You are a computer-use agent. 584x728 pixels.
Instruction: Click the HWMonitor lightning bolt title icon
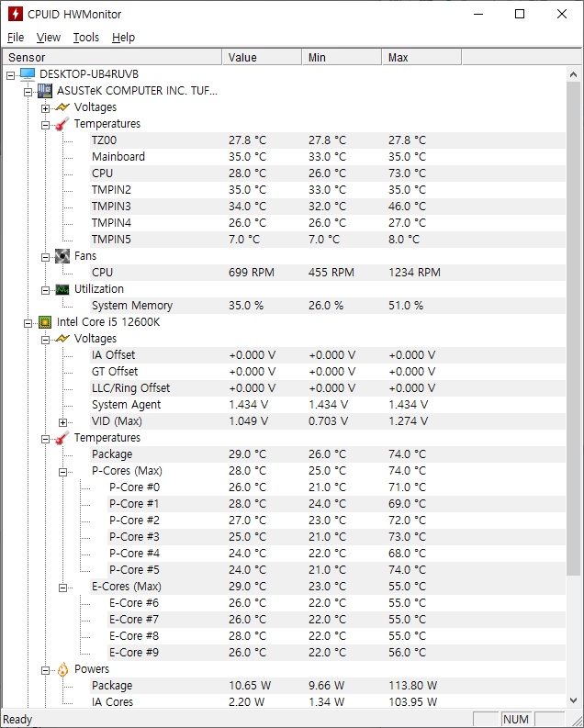coord(16,14)
